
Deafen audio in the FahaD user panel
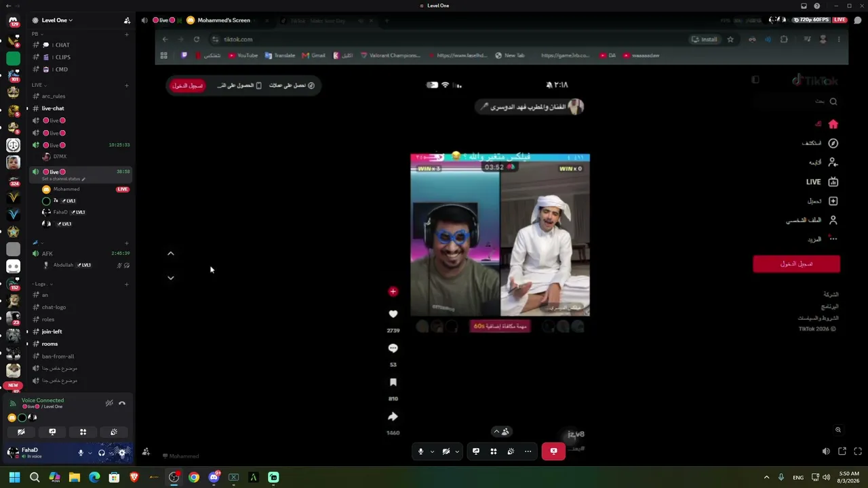(102, 453)
